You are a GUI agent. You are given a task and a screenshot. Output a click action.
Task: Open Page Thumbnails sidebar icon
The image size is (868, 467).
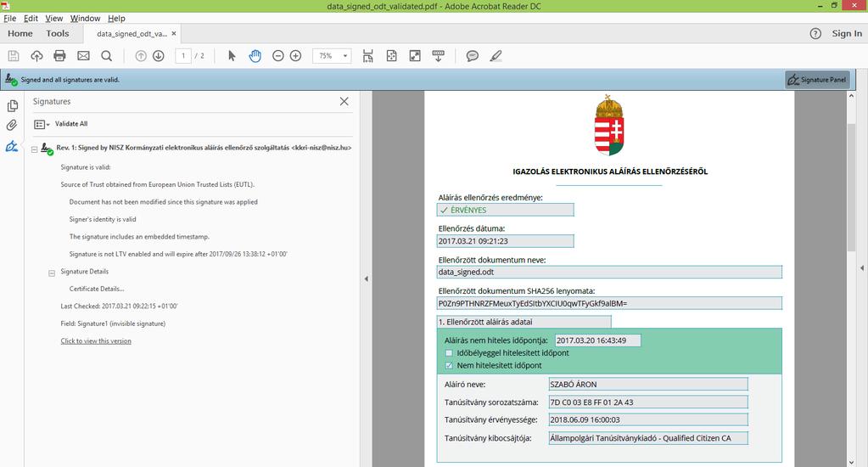pyautogui.click(x=12, y=105)
